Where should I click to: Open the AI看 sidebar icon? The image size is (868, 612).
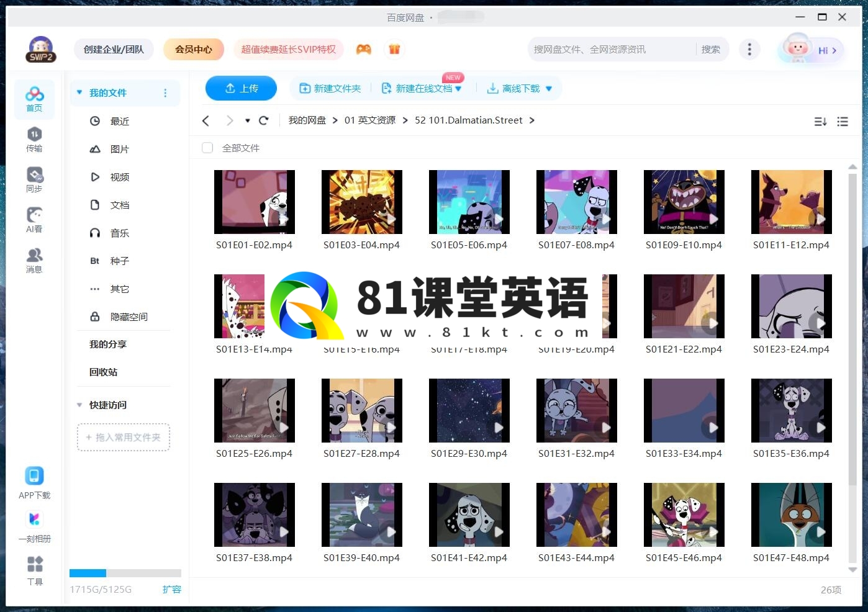coord(34,220)
